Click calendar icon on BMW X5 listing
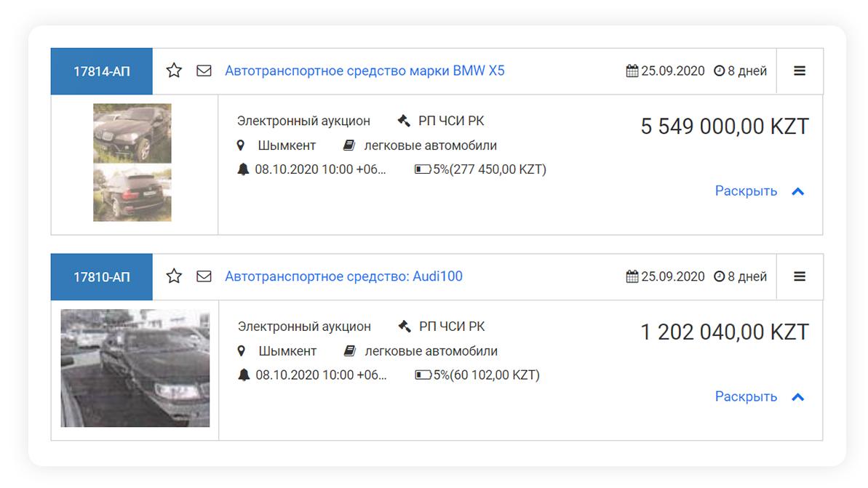This screenshot has width=868, height=488. (632, 71)
